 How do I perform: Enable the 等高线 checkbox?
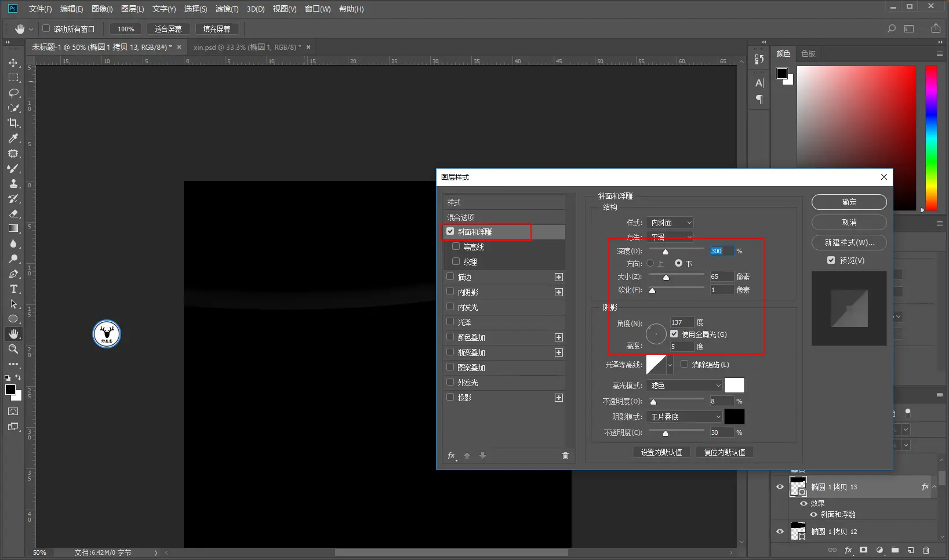pyautogui.click(x=456, y=246)
